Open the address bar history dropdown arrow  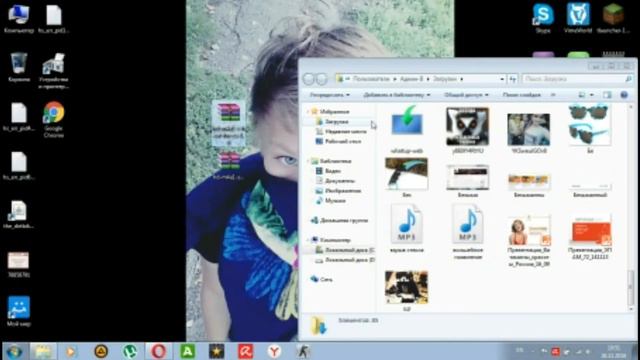point(502,79)
